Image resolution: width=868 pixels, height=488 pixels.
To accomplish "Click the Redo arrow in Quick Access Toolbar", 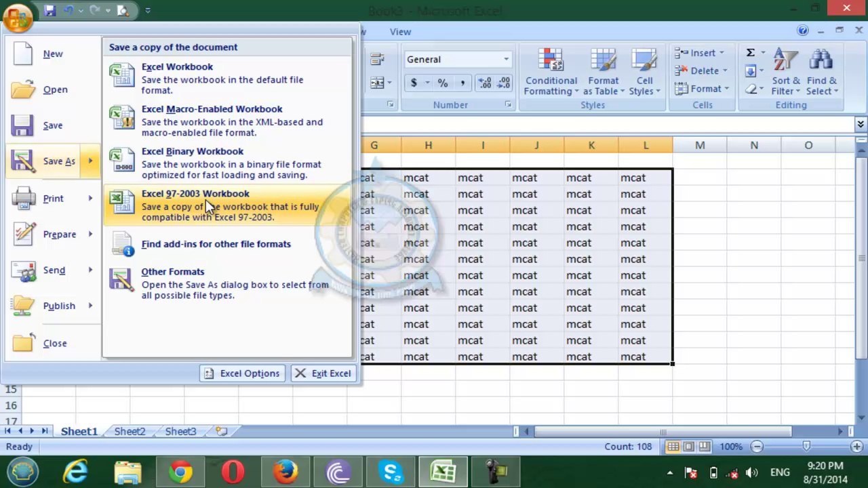I will pyautogui.click(x=96, y=10).
